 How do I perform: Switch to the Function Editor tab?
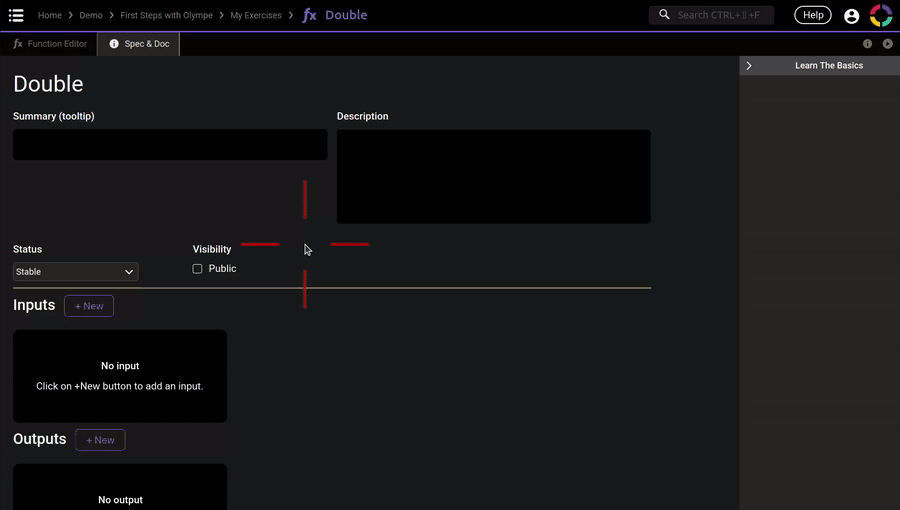pos(50,44)
